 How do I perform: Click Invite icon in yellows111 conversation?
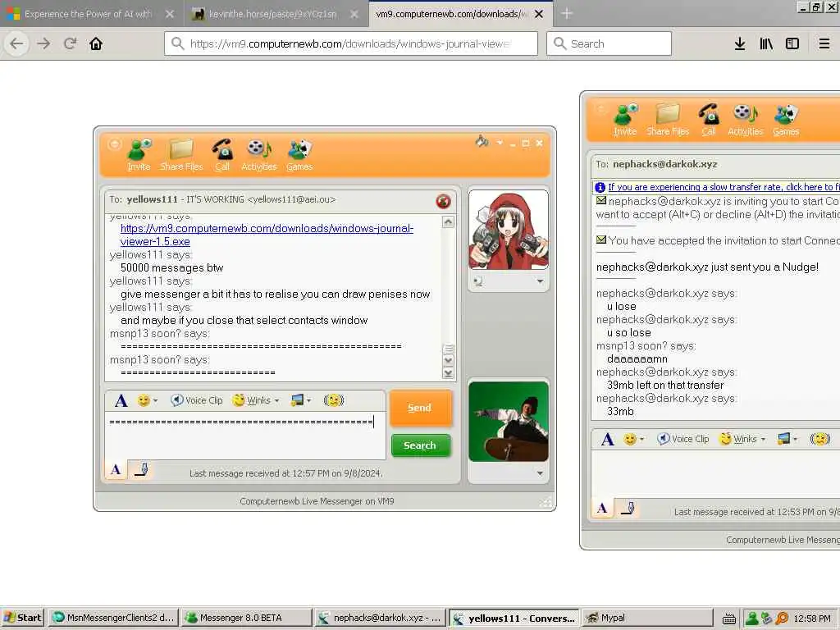click(139, 155)
